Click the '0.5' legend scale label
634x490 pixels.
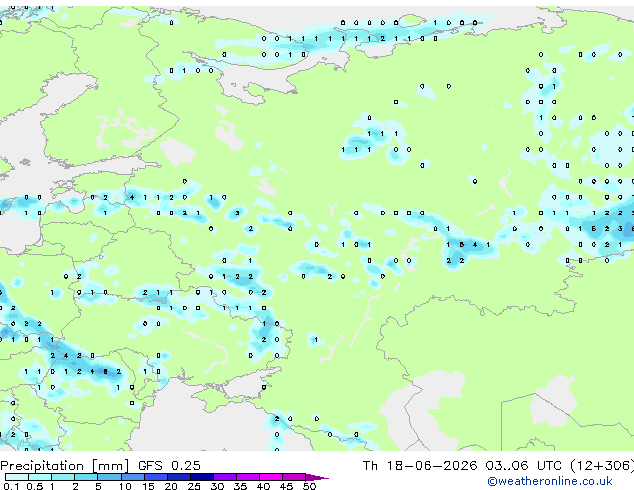point(35,486)
